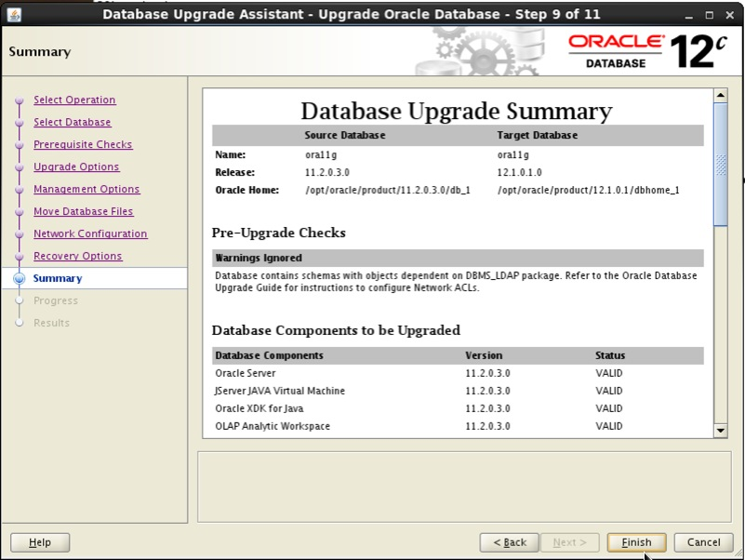
Task: Click the Oracle Home: row label
Action: click(247, 190)
